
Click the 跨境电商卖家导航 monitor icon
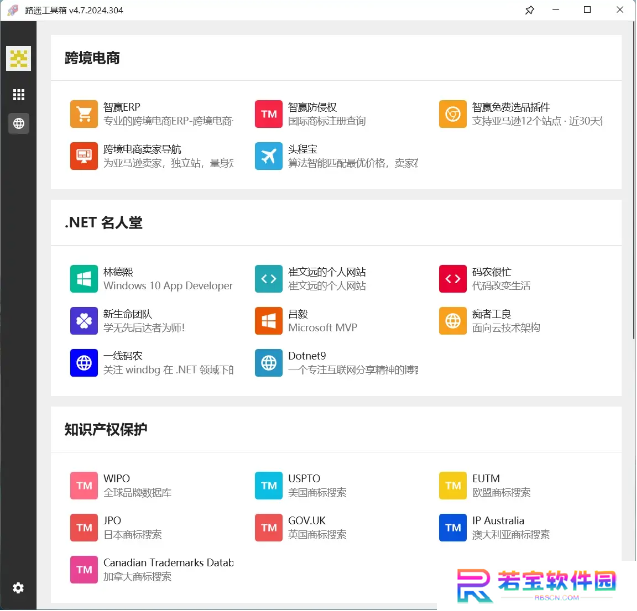coord(84,156)
